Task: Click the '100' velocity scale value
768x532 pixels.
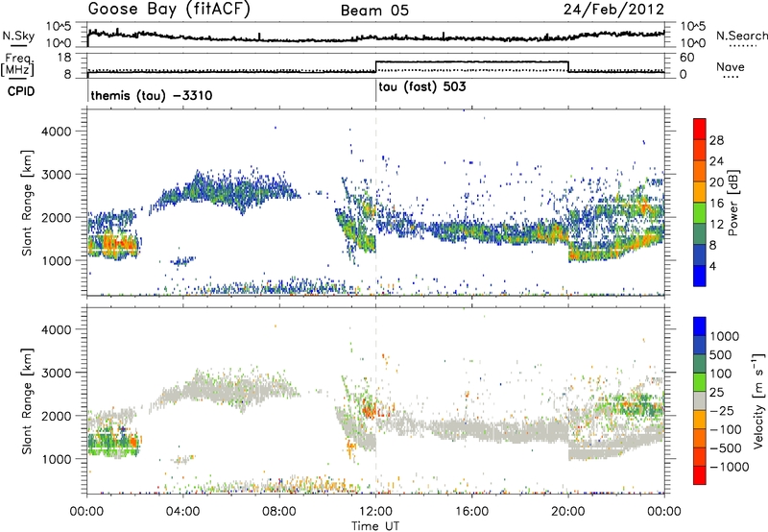Action: 721,374
